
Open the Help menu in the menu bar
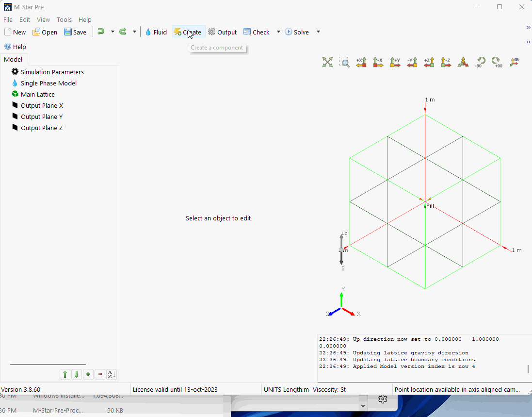pos(85,20)
